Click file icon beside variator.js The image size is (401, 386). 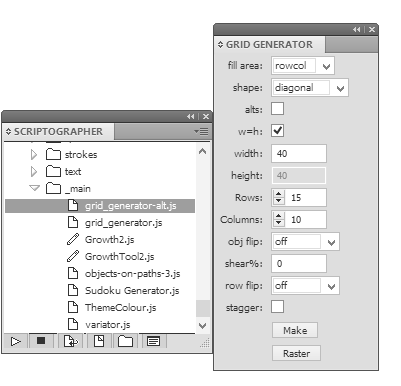click(73, 324)
